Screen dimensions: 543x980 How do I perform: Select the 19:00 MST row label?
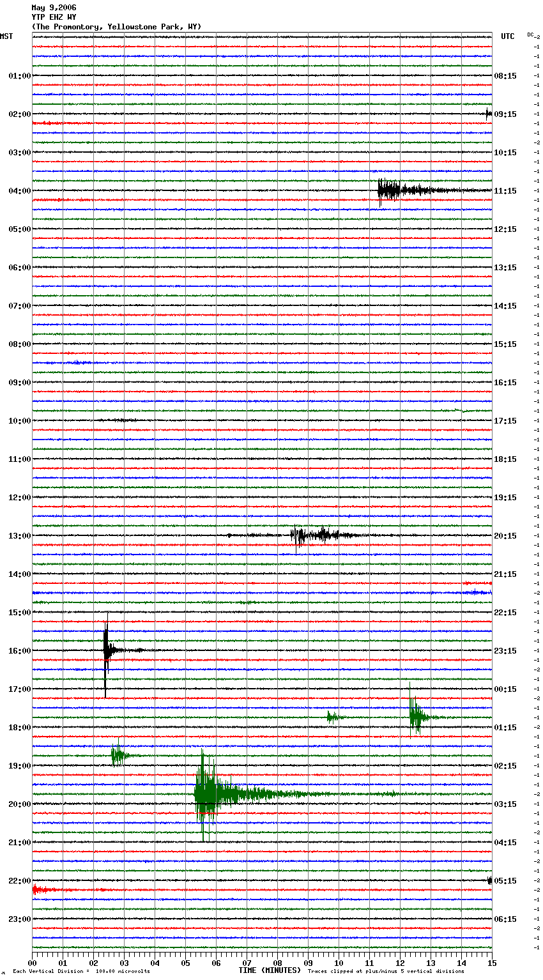[19, 766]
